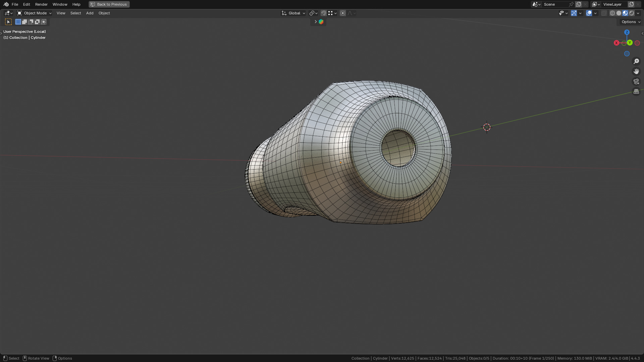Click the colorful cube addon icon
644x362 pixels.
tap(321, 22)
